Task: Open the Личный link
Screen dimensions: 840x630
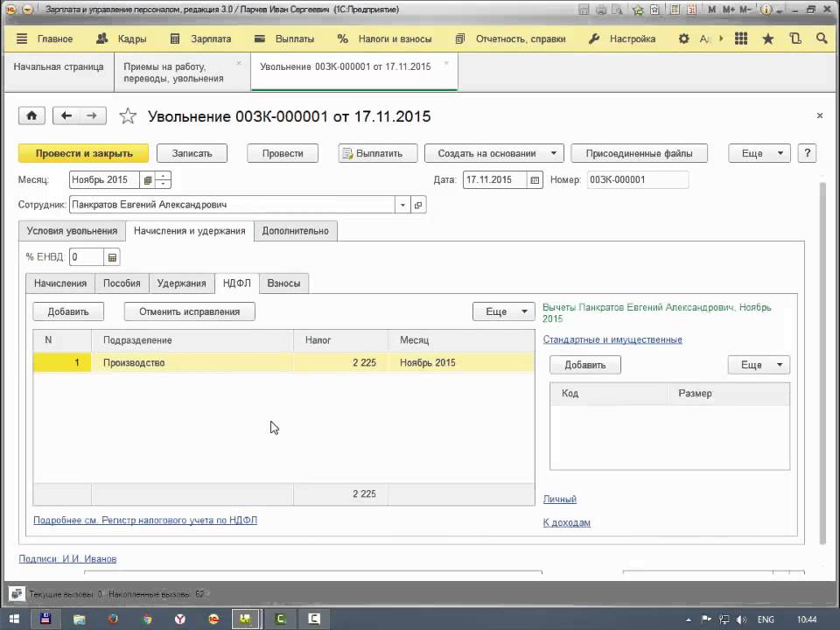Action: 560,500
